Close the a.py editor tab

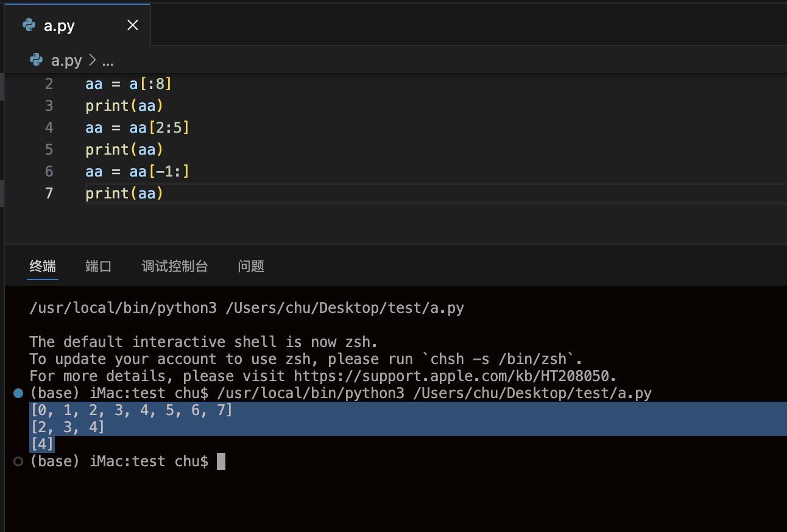tap(133, 25)
